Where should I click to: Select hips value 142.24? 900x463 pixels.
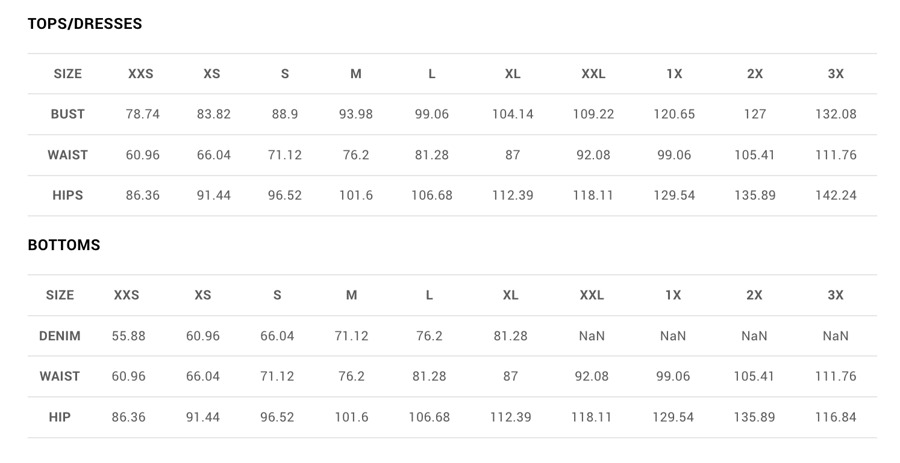tap(836, 196)
